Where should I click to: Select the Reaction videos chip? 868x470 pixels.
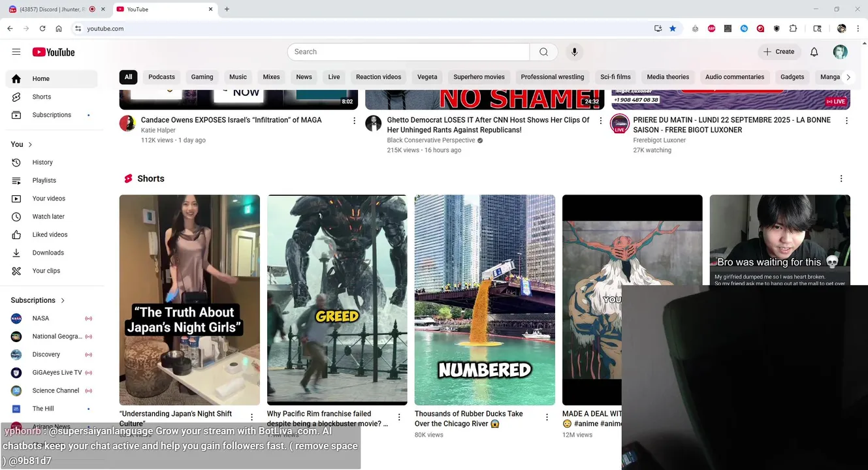(378, 77)
